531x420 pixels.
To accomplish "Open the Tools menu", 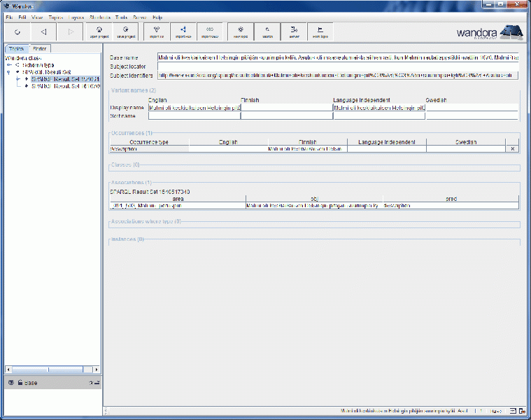I will point(122,16).
